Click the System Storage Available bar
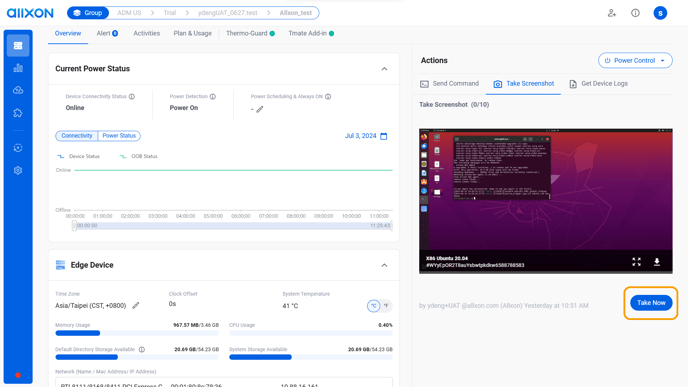This screenshot has width=688, height=387. tap(311, 357)
